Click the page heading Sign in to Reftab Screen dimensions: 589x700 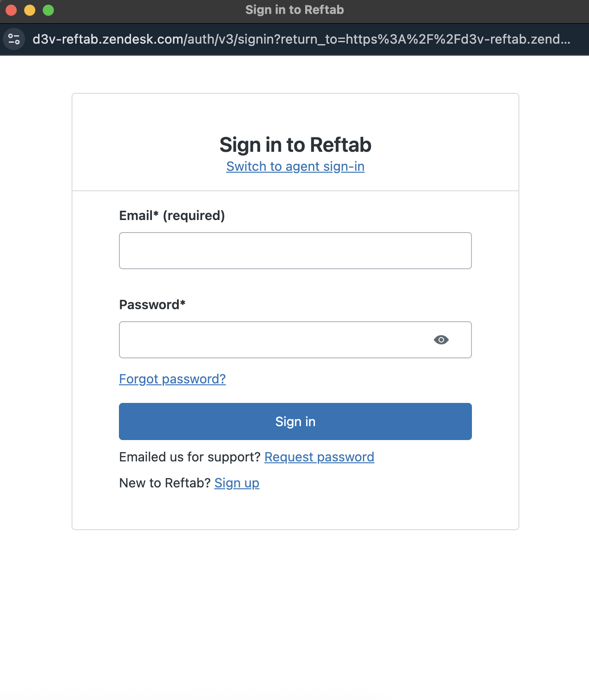(x=295, y=145)
